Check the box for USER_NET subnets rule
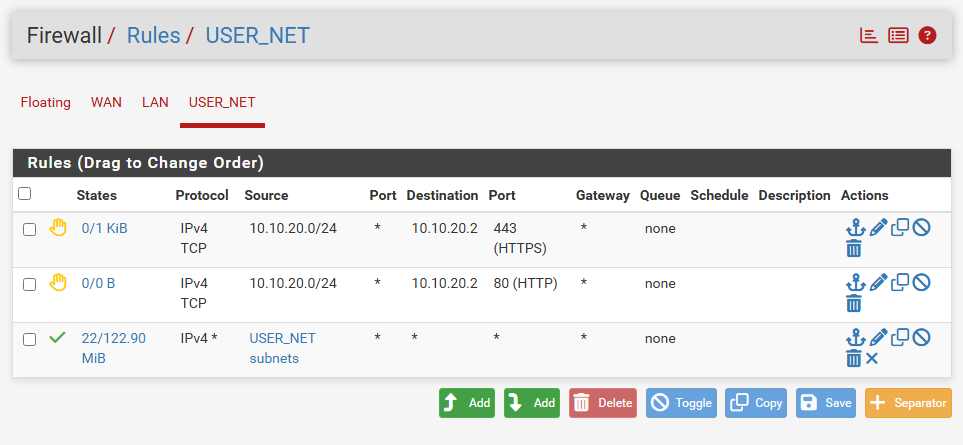 click(29, 339)
